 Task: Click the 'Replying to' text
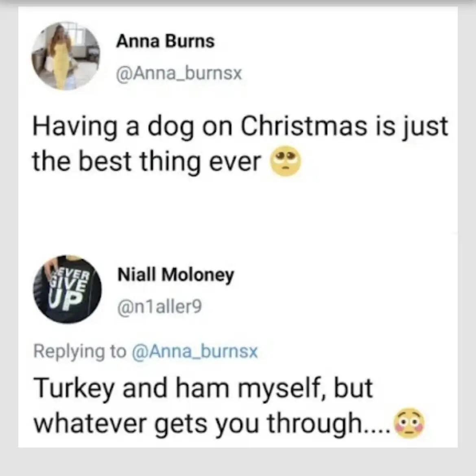79,351
